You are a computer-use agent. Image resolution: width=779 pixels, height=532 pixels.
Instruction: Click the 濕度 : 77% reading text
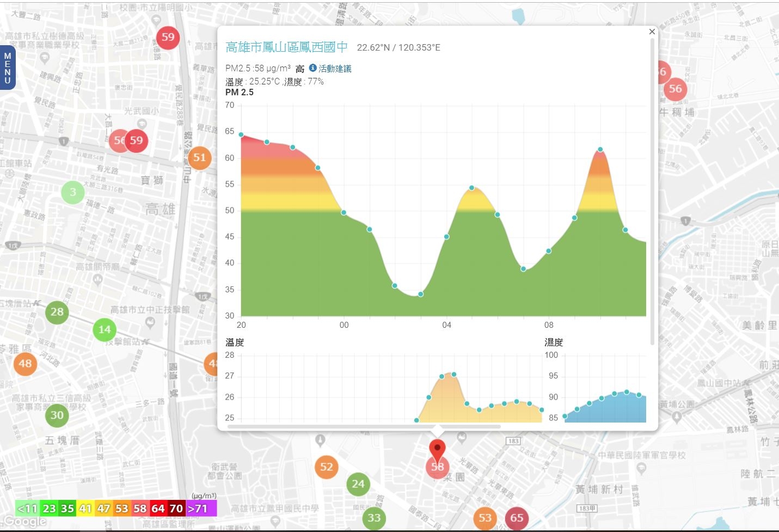[304, 82]
